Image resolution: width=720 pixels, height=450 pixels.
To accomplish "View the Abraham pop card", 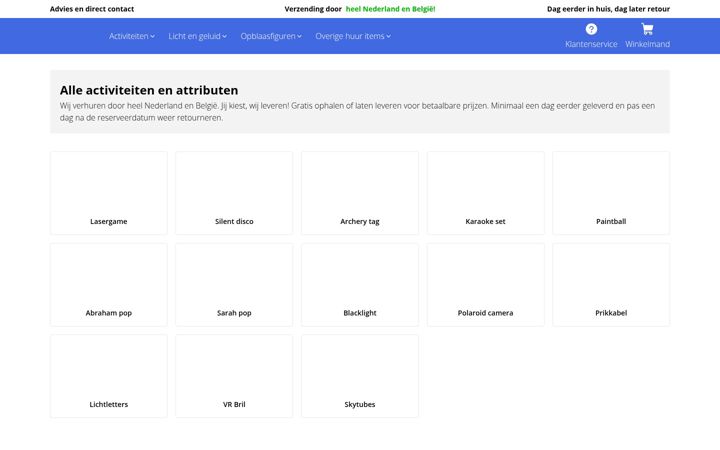I will 109,285.
